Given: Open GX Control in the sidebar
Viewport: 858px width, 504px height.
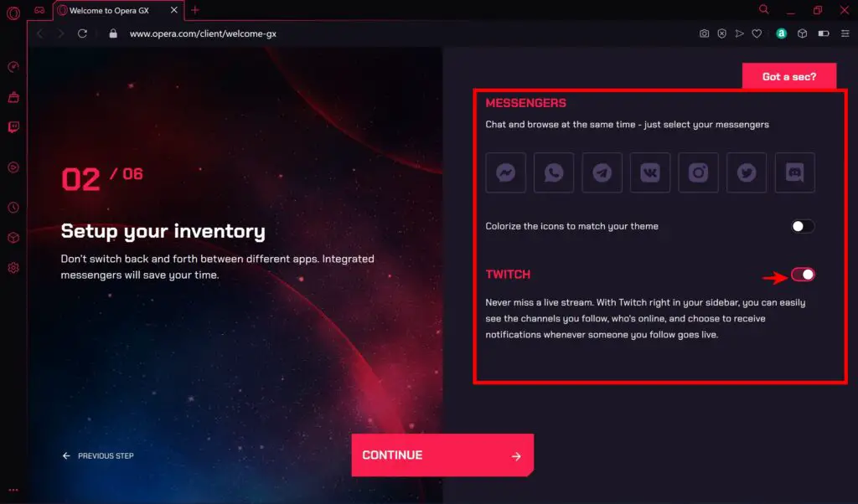Looking at the screenshot, I should pos(13,67).
